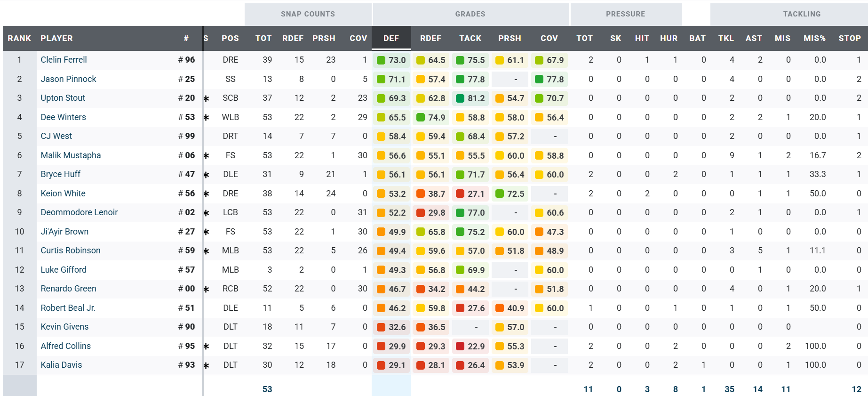Click the starter asterisk in Malik Mustapha's row
This screenshot has height=396, width=868.
[x=206, y=155]
